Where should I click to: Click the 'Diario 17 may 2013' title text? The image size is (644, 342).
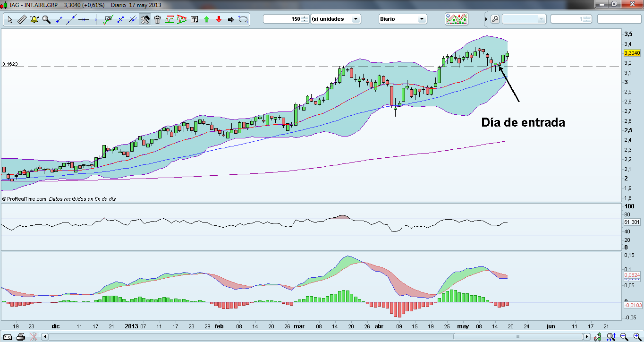136,5
